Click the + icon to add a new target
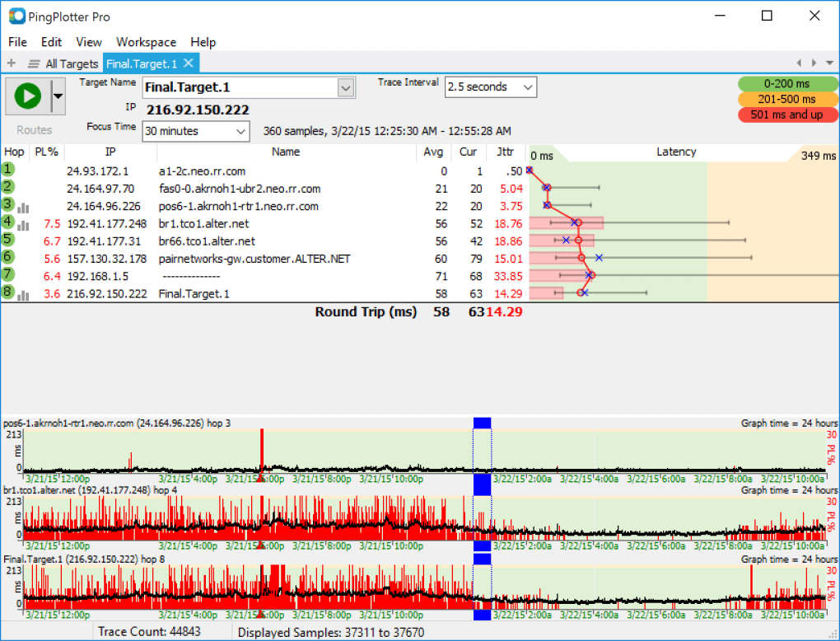The image size is (840, 641). 11,63
